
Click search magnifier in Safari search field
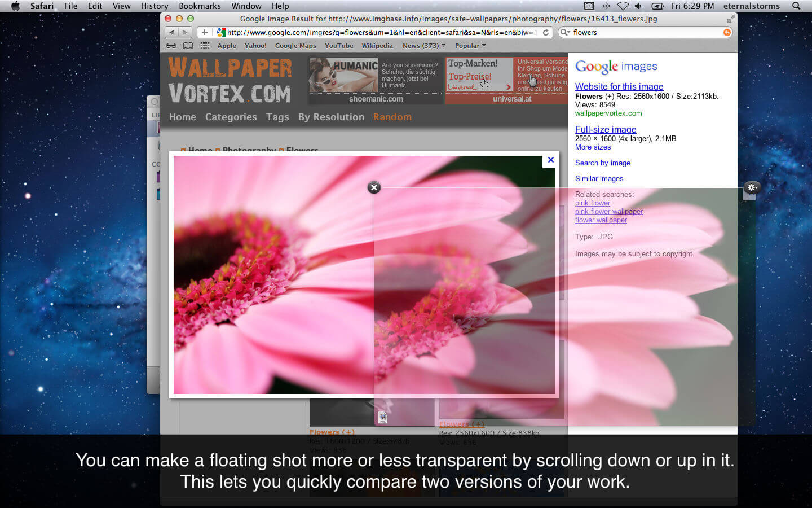click(x=564, y=32)
